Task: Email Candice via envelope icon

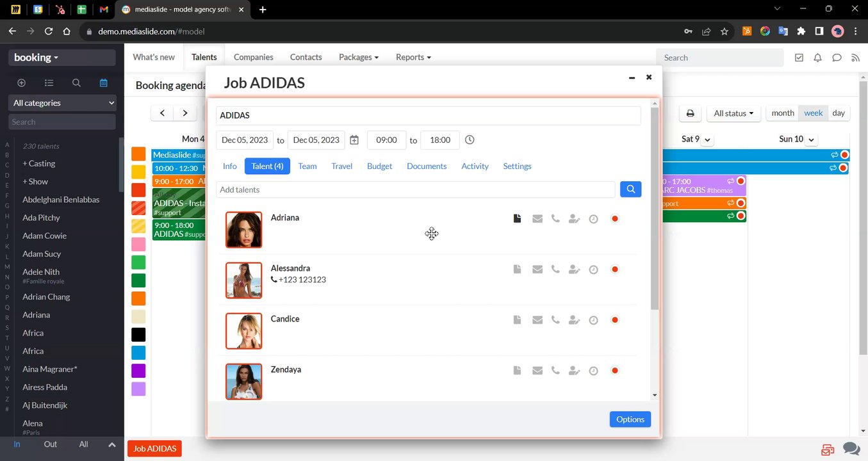Action: coord(537,320)
